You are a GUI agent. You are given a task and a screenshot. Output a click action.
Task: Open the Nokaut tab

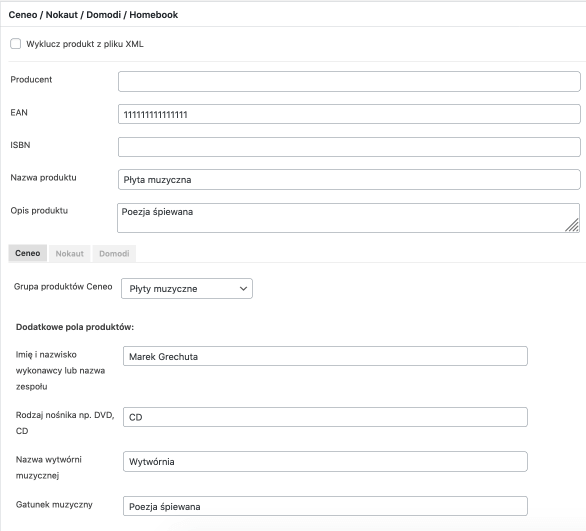click(70, 254)
